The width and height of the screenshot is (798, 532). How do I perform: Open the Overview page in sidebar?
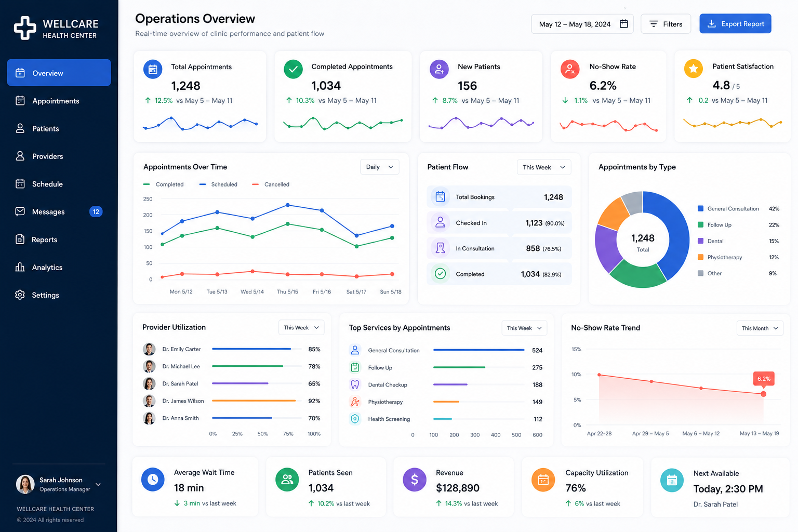59,73
